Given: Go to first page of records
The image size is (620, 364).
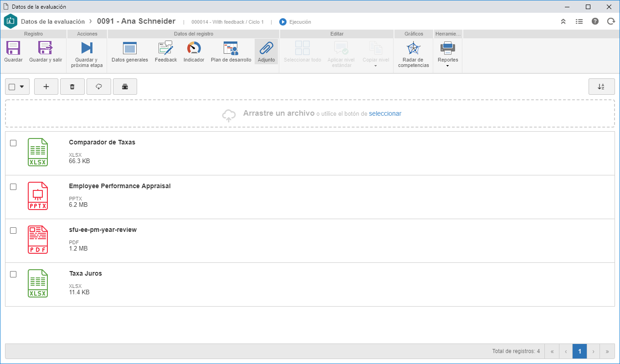Looking at the screenshot, I should pyautogui.click(x=552, y=351).
